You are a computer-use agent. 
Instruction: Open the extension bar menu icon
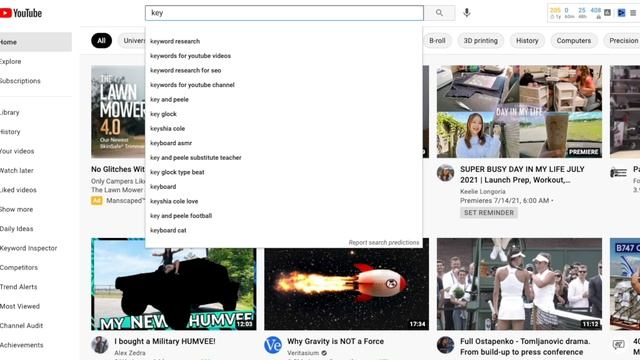(x=633, y=13)
